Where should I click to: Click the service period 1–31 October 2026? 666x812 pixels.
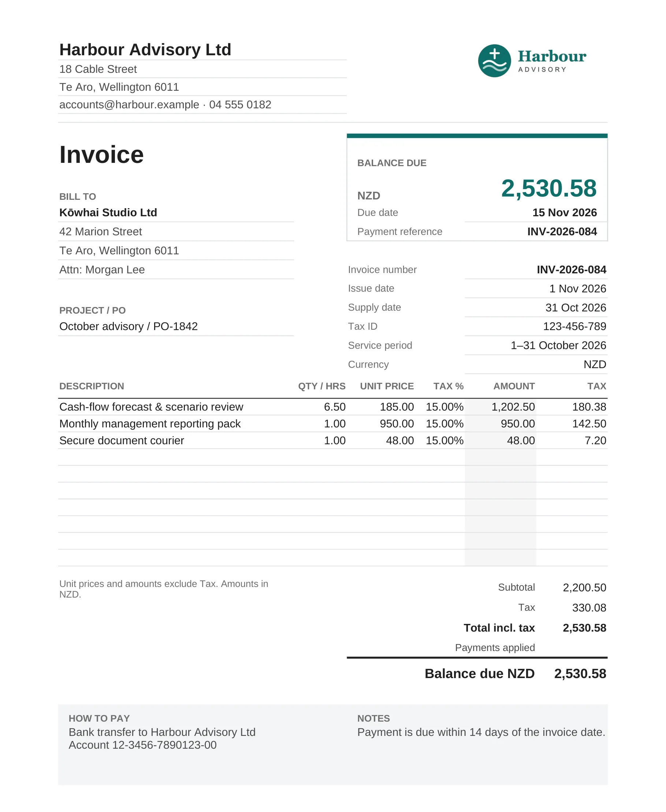[558, 345]
